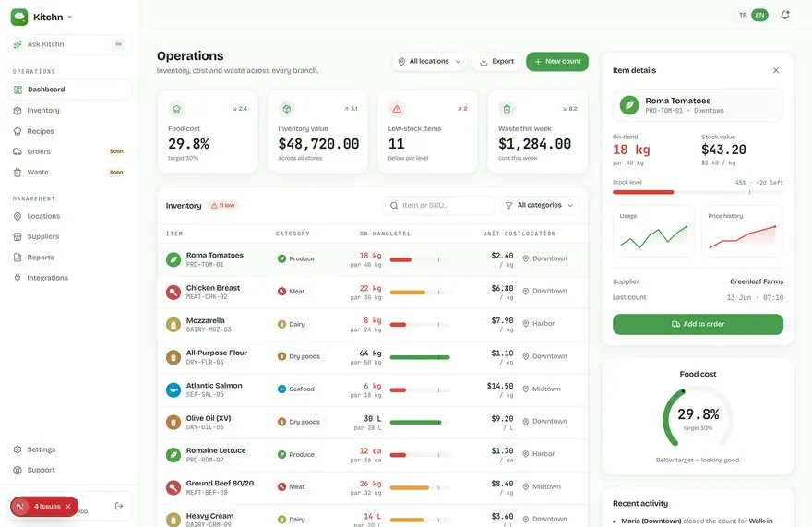Click the Integrations plug icon
812x527 pixels.
click(x=18, y=278)
